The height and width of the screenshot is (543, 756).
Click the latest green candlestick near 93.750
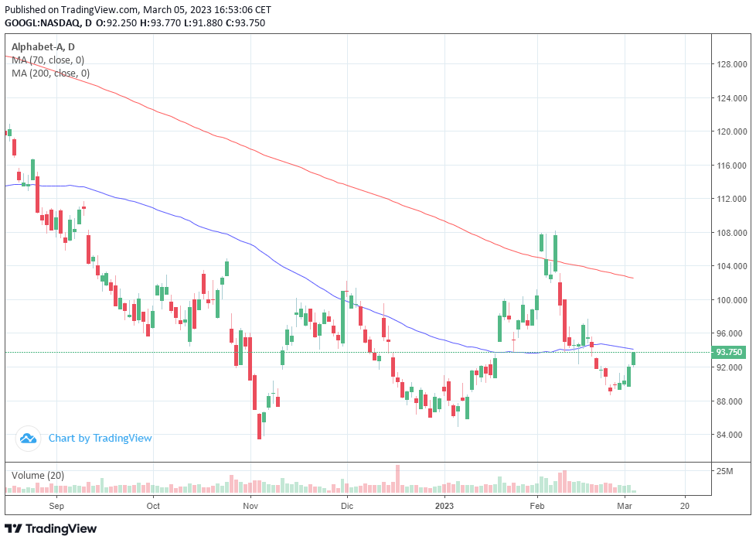(x=634, y=359)
